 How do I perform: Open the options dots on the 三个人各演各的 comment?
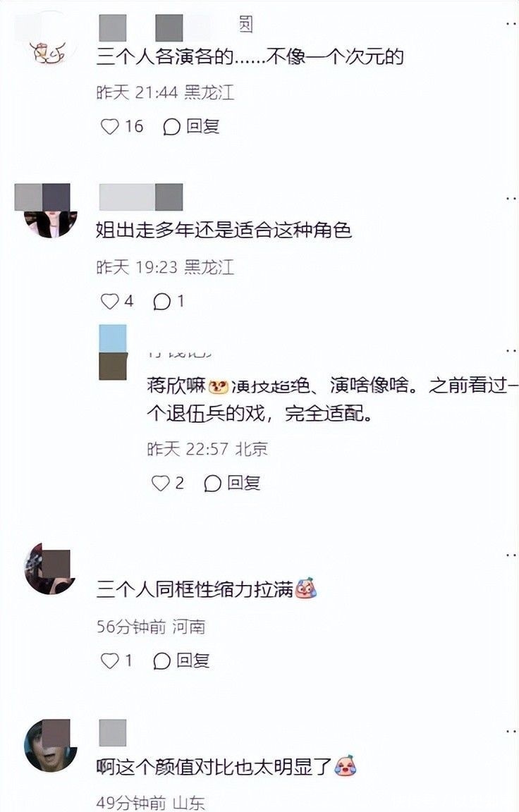coord(511,23)
